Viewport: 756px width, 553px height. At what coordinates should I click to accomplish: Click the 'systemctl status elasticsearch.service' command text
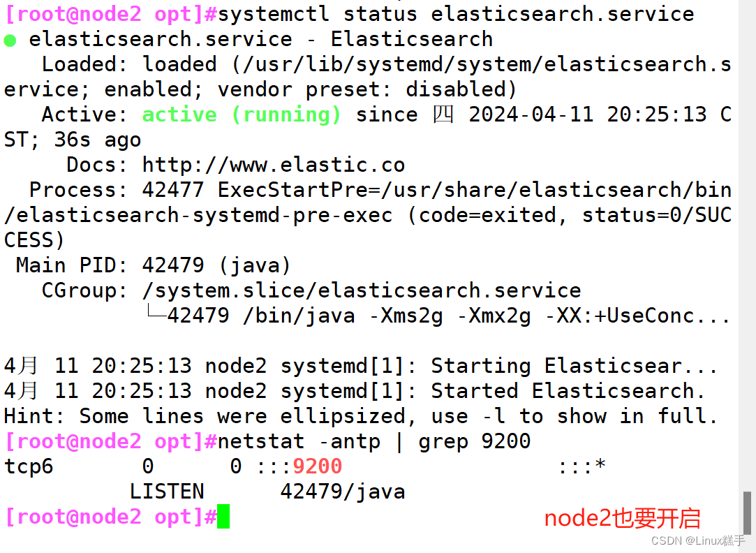point(456,14)
